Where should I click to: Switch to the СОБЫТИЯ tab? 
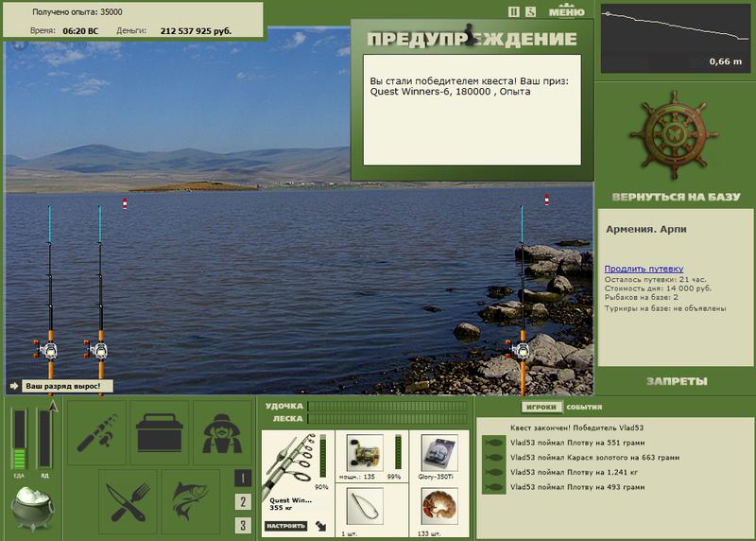pos(584,408)
